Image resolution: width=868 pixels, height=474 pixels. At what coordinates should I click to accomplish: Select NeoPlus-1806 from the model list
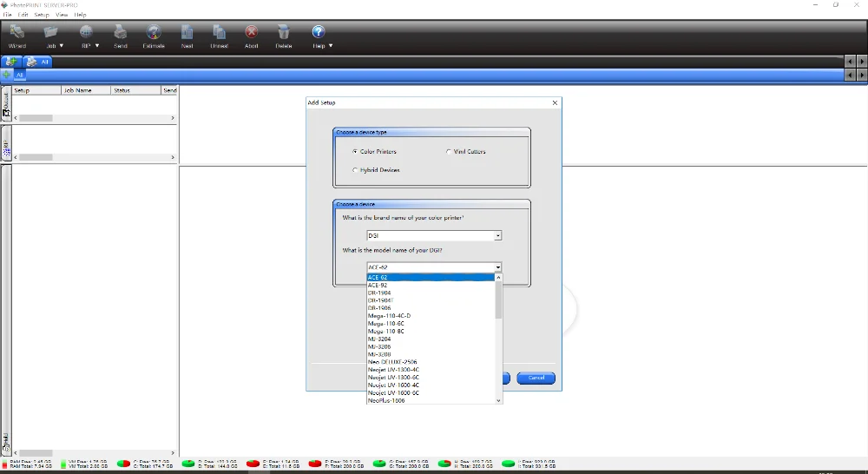pos(431,400)
